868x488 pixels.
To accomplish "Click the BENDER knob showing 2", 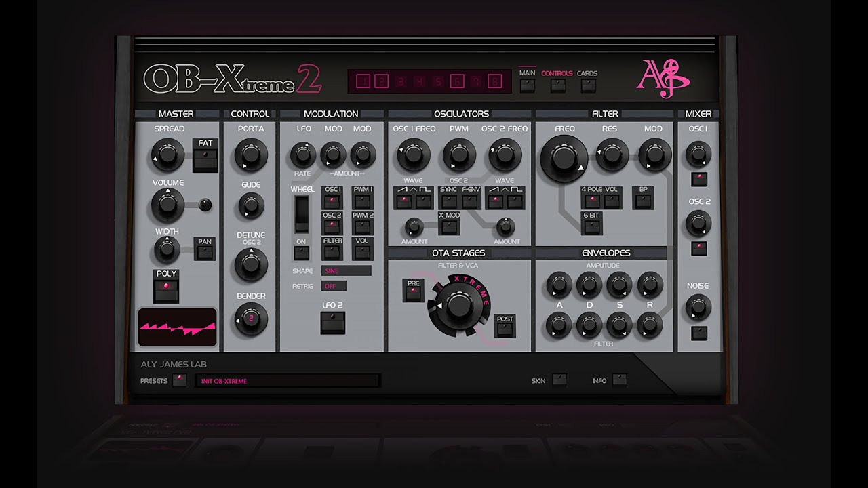I will pyautogui.click(x=250, y=319).
